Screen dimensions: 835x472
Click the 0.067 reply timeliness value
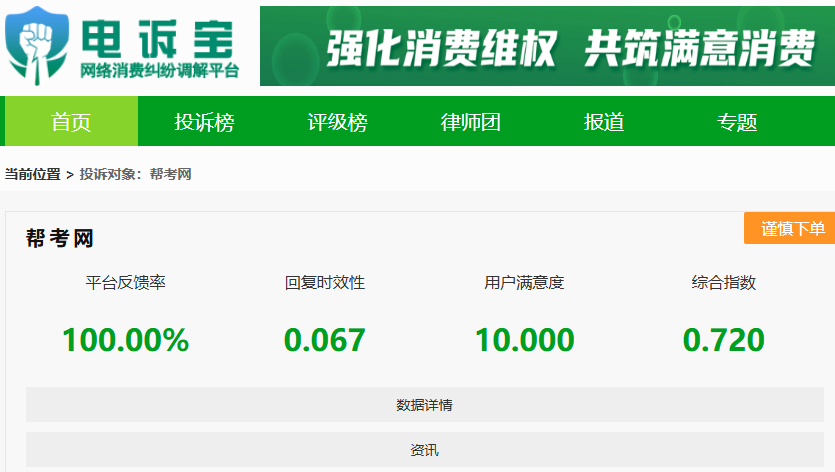325,340
